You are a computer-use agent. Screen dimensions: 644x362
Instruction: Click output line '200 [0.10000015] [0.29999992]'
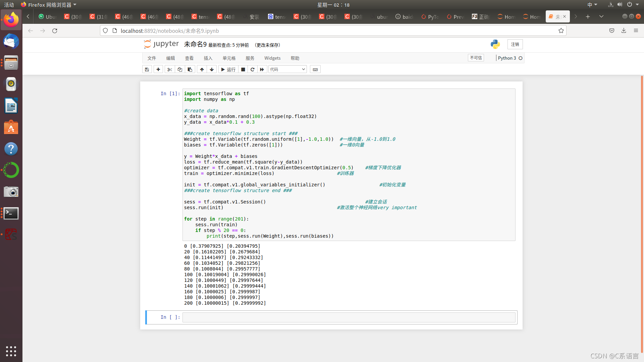click(225, 303)
